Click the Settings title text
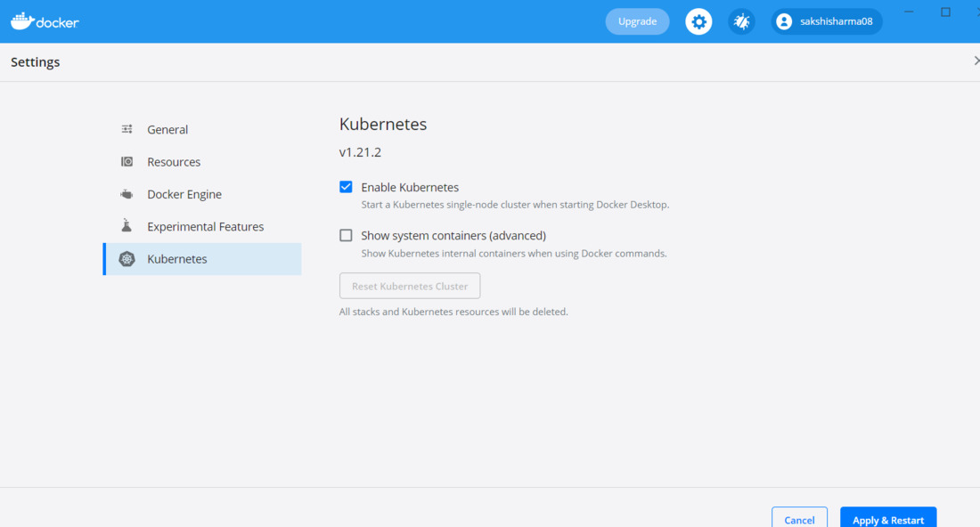The width and height of the screenshot is (980, 527). click(35, 61)
